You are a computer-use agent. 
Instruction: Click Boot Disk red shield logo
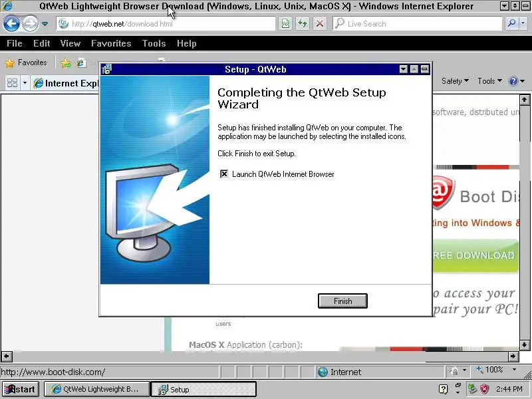[x=443, y=192]
